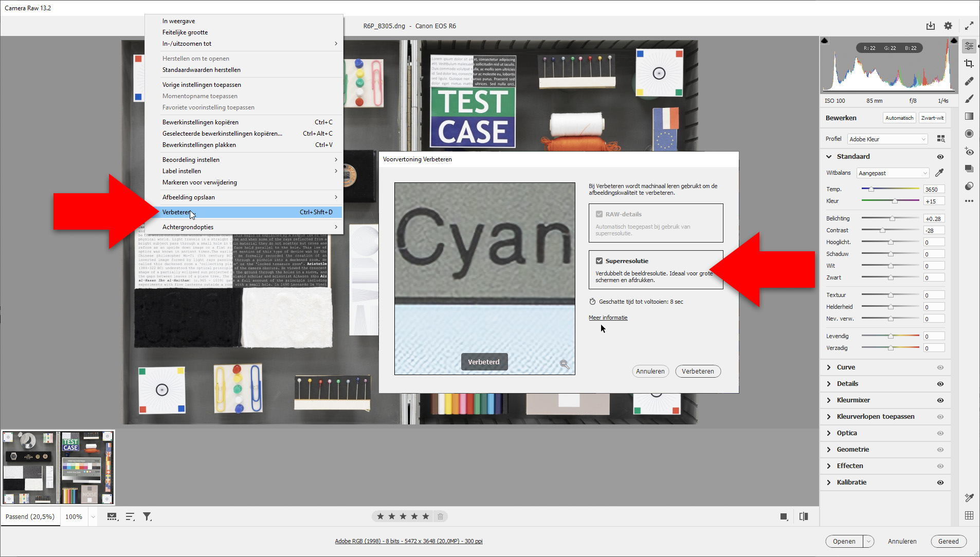Expand the Curve panel section
980x557 pixels.
(x=846, y=367)
